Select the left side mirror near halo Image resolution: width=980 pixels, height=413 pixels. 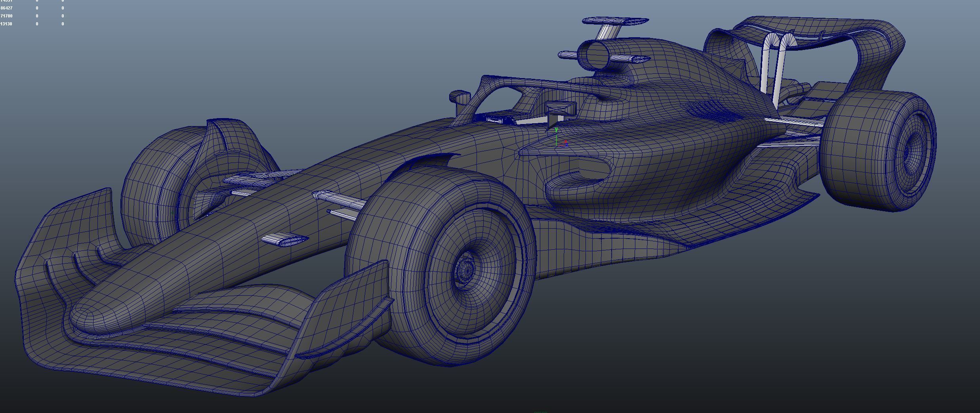point(459,96)
